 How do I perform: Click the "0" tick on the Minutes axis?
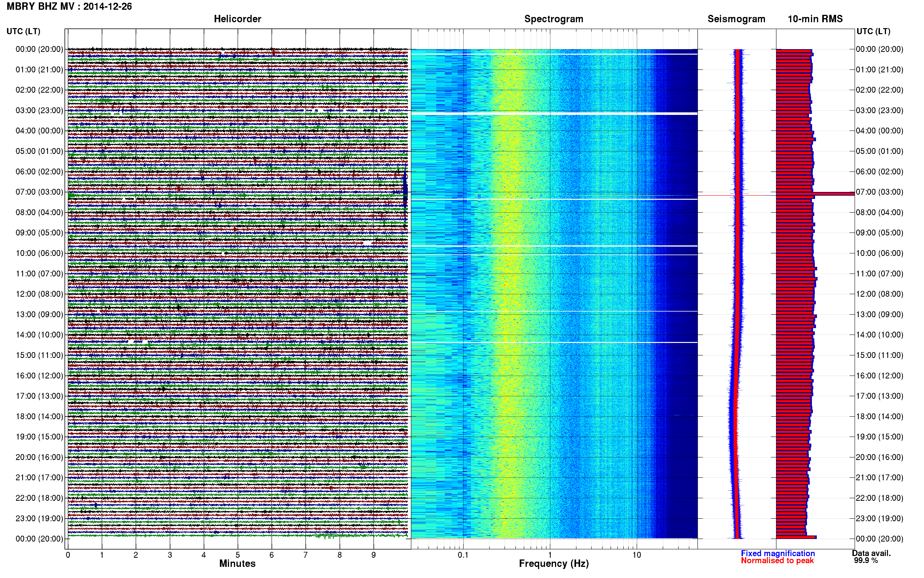coord(68,555)
